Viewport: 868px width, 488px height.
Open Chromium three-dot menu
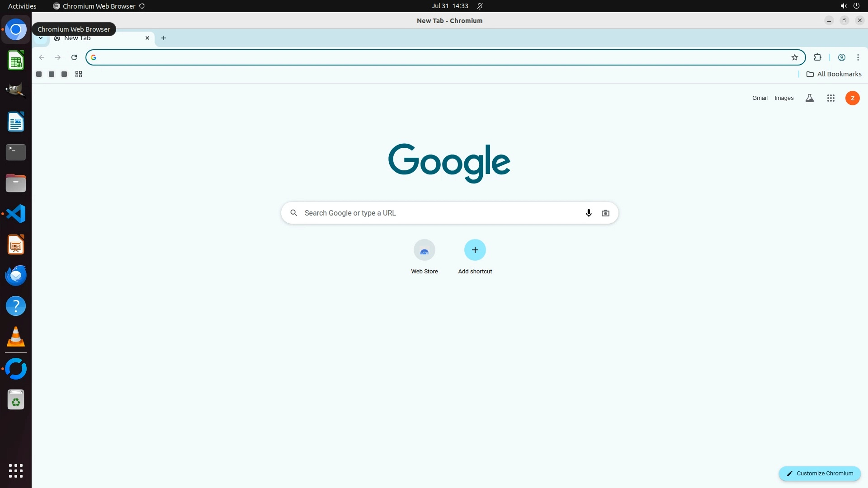click(x=858, y=57)
